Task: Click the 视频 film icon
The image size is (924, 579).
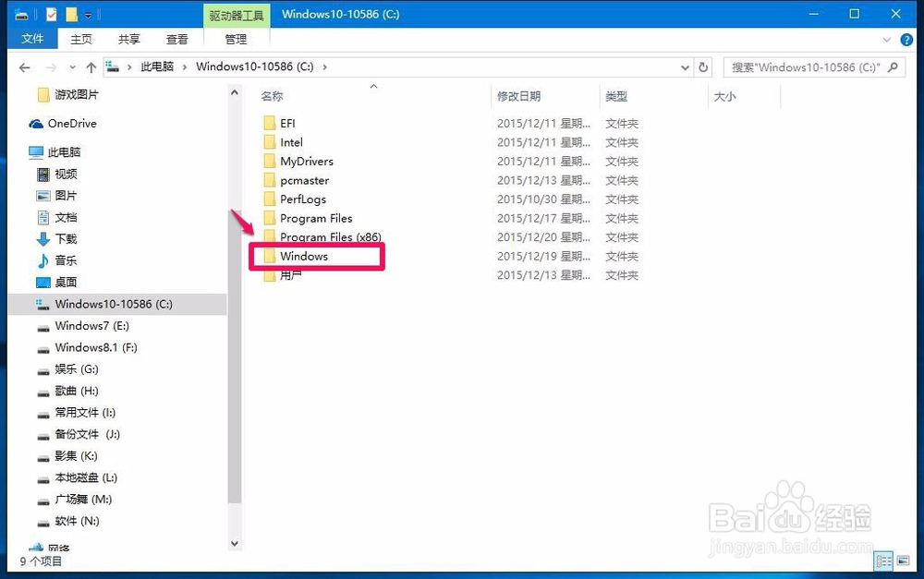Action: tap(43, 175)
